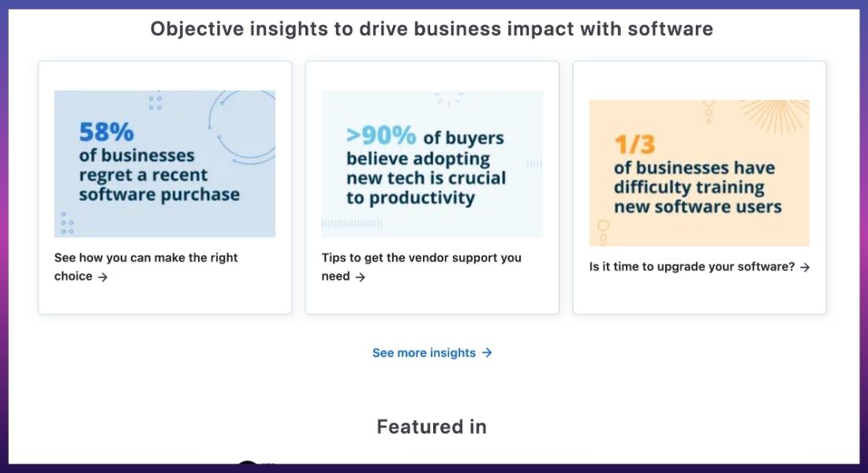Select the orange "1/3 of businesses" thumbnail

pyautogui.click(x=699, y=173)
